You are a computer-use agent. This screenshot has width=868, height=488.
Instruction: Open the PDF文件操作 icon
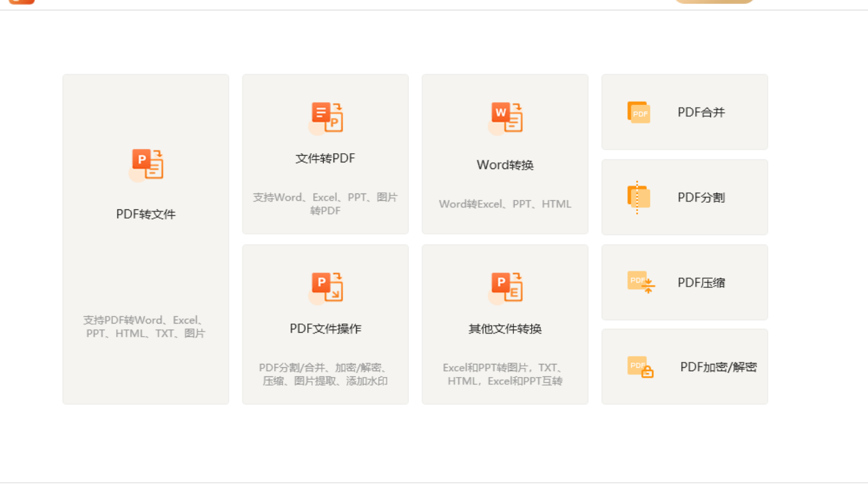(325, 287)
